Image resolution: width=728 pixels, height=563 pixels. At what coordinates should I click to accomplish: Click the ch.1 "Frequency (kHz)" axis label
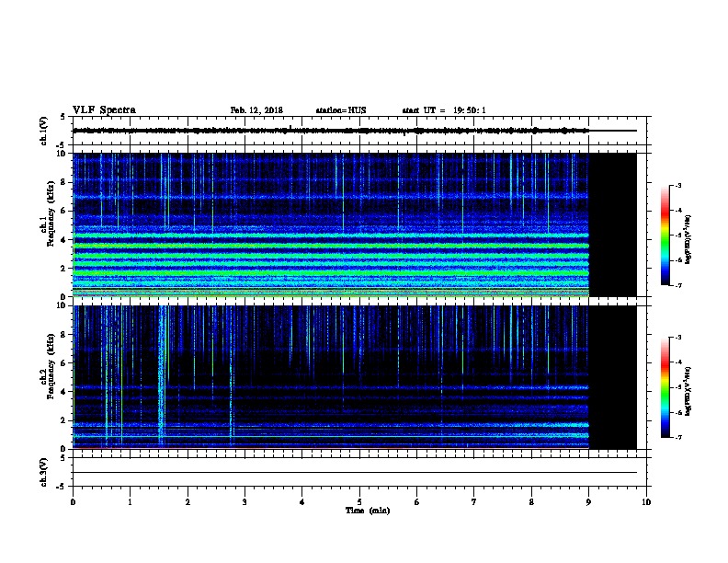pos(51,213)
